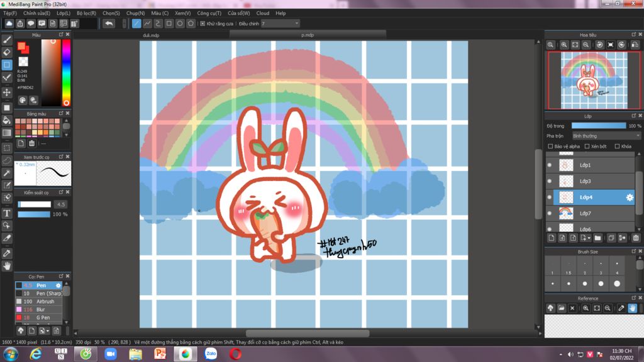Select the Magic Wand tool

[6, 173]
